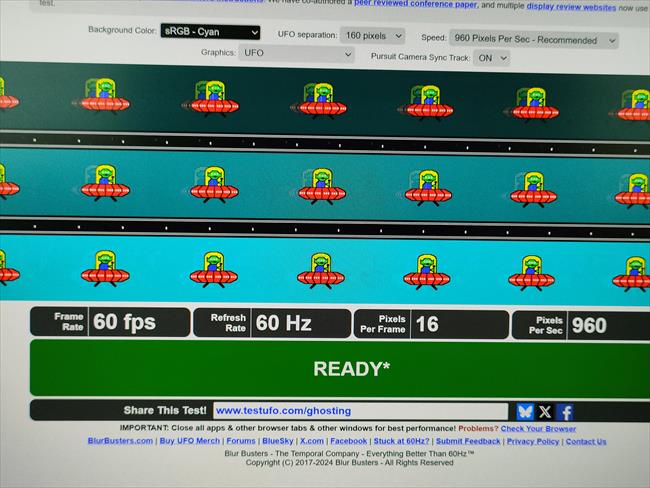Open the Background Color dropdown showing sRGB - Cyan
The width and height of the screenshot is (650, 488).
(x=210, y=32)
